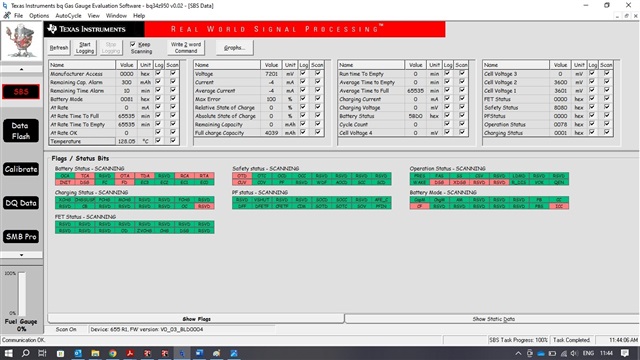Open the SMB Pro screen
This screenshot has width=640, height=360.
click(21, 236)
